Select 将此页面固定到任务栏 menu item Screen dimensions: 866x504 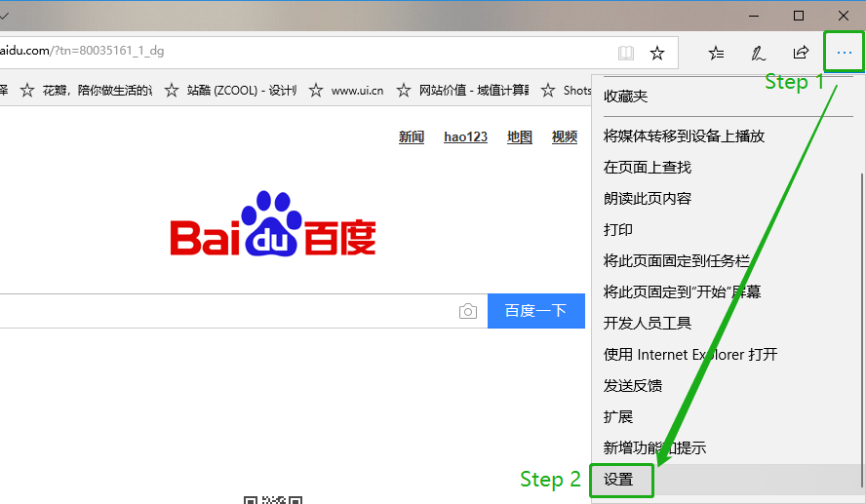pyautogui.click(x=726, y=260)
